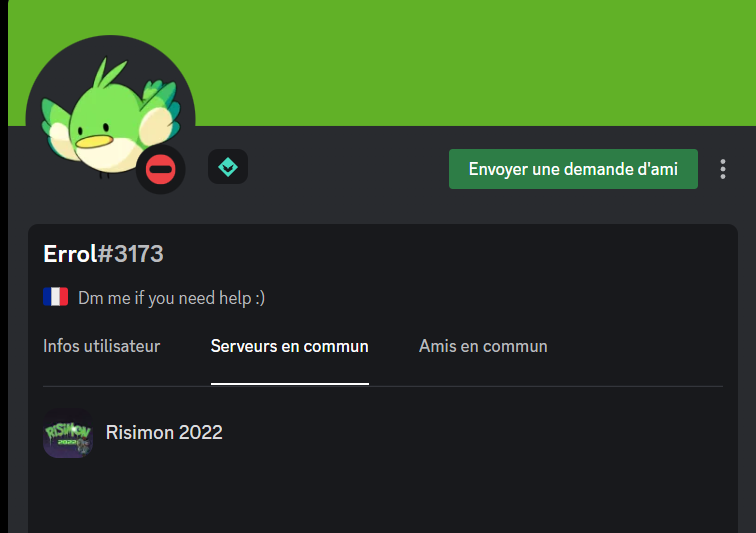This screenshot has width=756, height=533.
Task: Open the Amis en commun tab
Action: pos(483,346)
